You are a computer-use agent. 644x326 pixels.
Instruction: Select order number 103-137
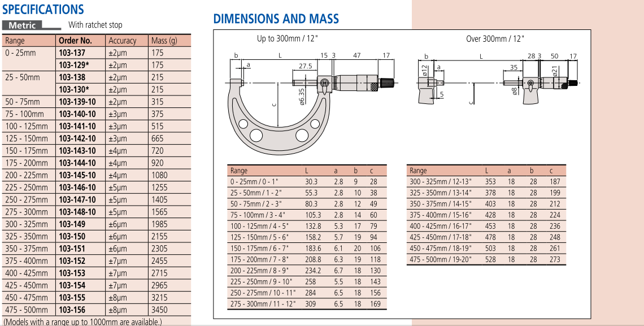[72, 53]
